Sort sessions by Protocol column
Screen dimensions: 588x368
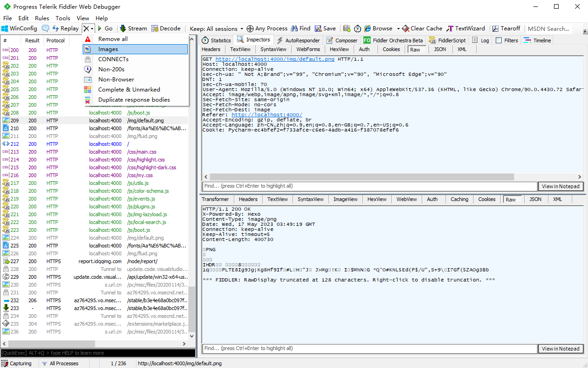[56, 40]
